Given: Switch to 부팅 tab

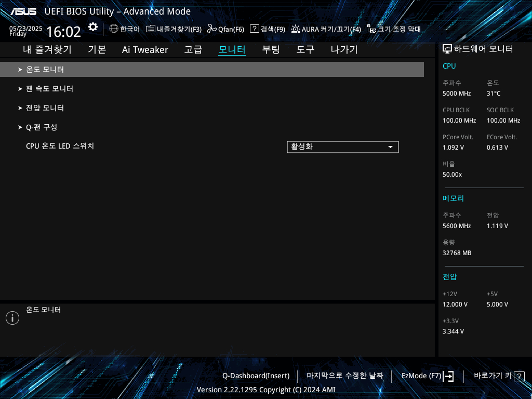Looking at the screenshot, I should (x=271, y=49).
